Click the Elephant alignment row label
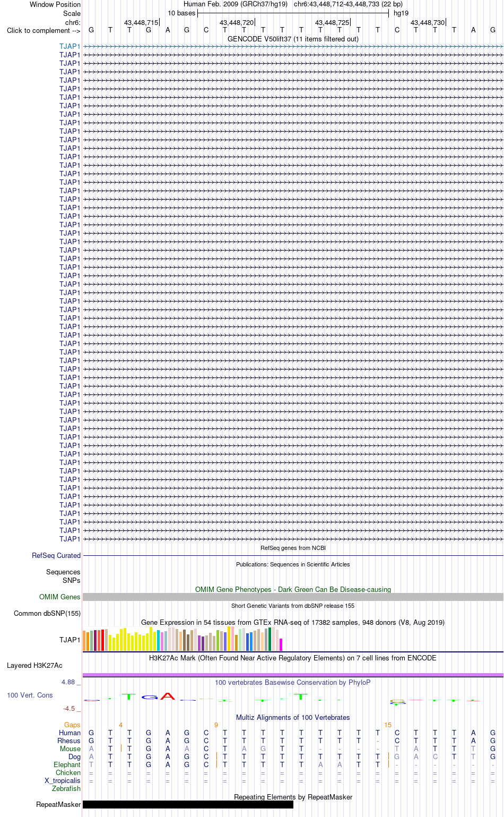 tap(67, 765)
